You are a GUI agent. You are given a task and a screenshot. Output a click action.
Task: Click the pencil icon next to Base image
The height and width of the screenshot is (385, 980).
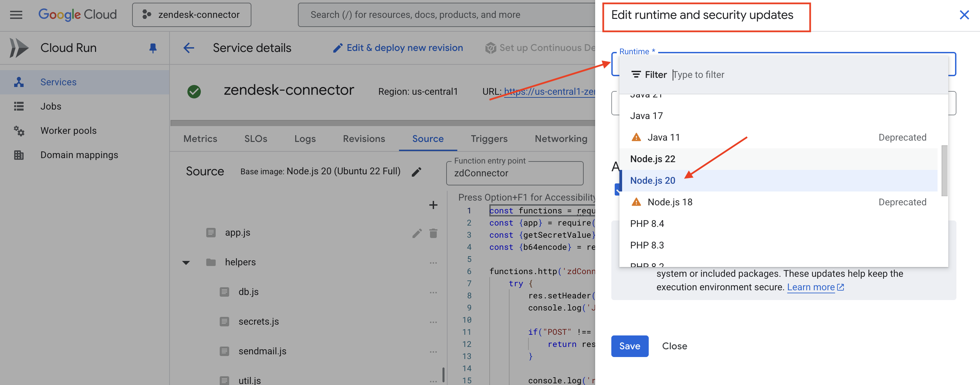tap(416, 172)
